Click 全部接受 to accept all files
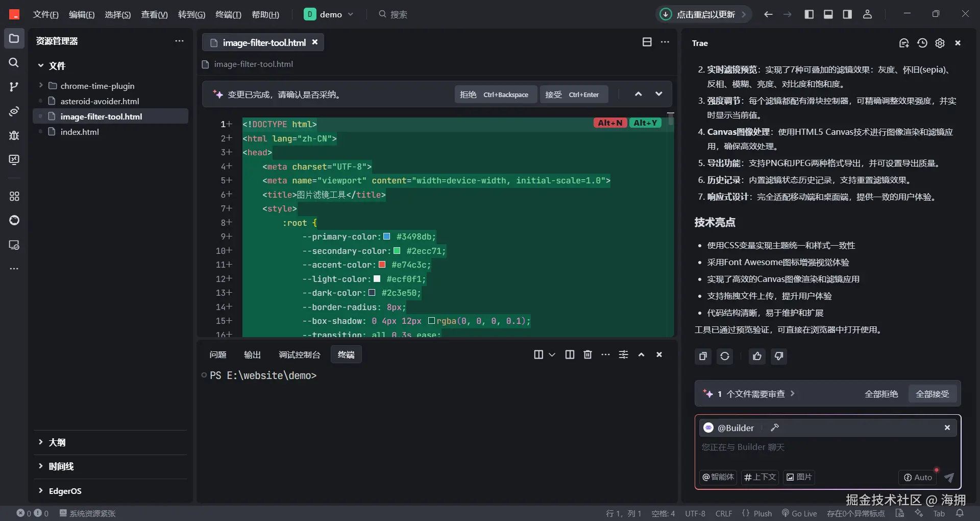 coord(933,394)
